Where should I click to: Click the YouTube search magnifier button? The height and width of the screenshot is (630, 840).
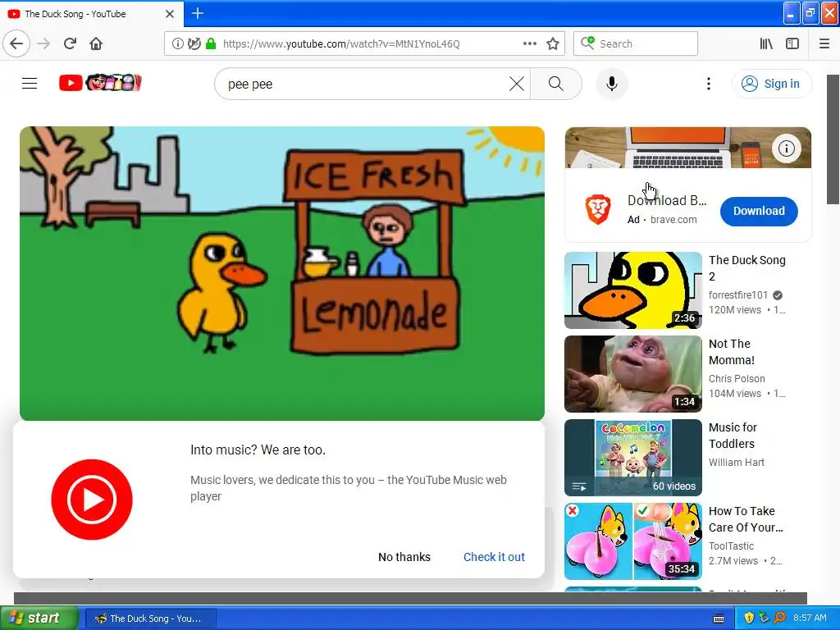(555, 84)
